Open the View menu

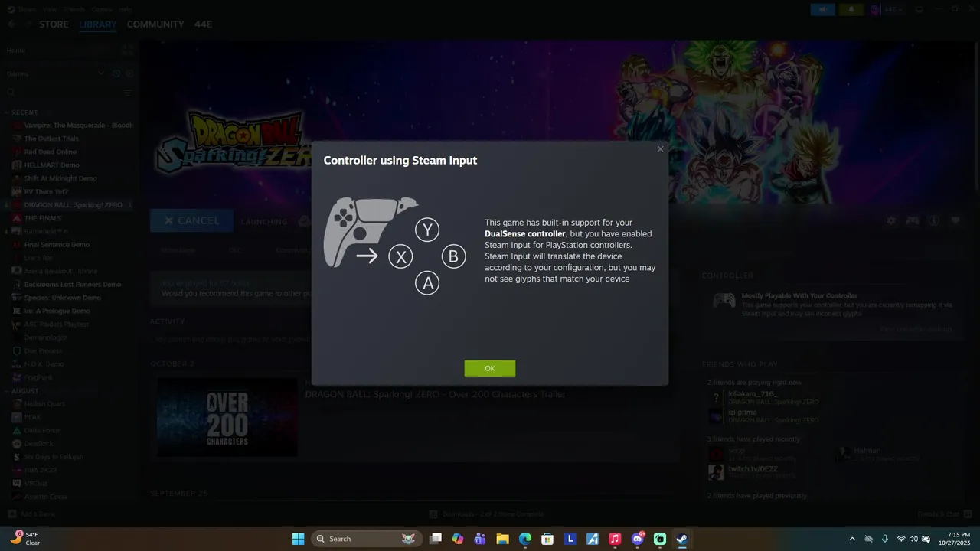click(x=50, y=10)
